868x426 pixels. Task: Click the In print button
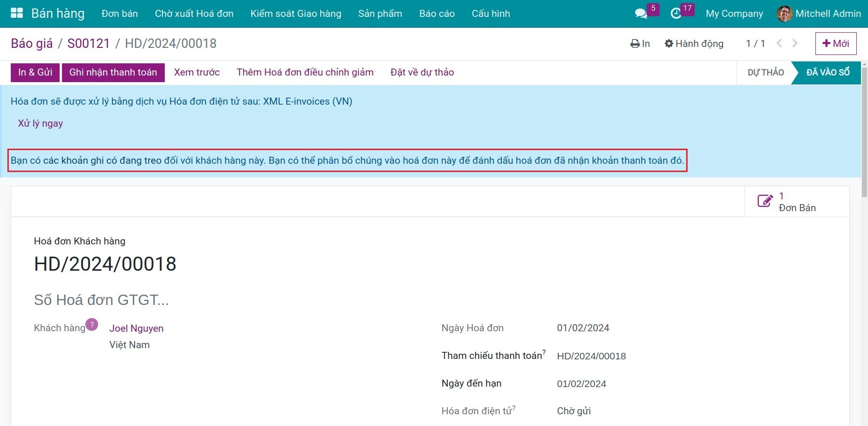click(x=640, y=44)
